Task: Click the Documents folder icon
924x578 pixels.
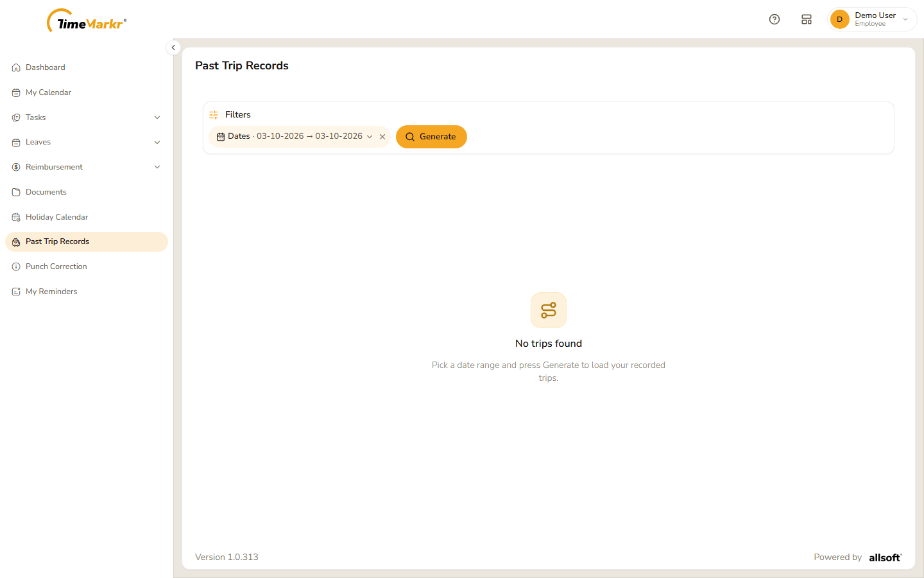Action: pyautogui.click(x=16, y=192)
